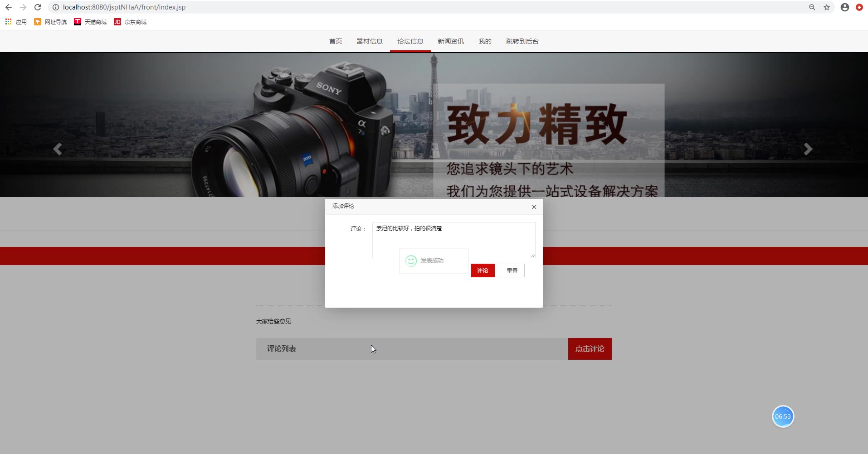Click the Sony camera banner image
Image resolution: width=868 pixels, height=454 pixels.
point(434,125)
